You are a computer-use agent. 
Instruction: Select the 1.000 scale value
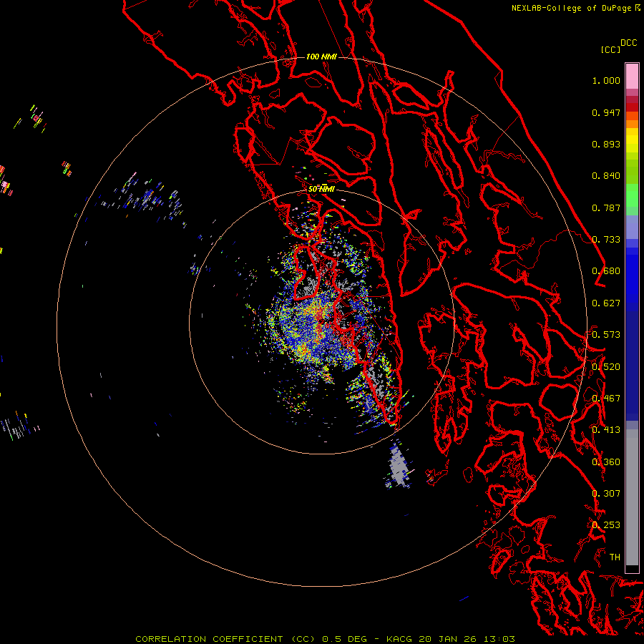coord(606,80)
